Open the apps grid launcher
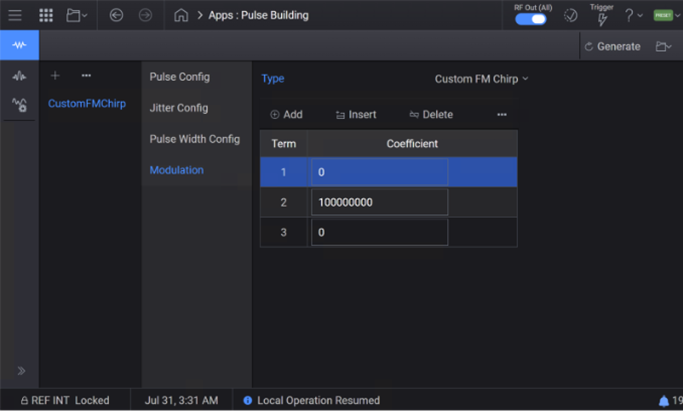The image size is (683, 411). (x=46, y=15)
